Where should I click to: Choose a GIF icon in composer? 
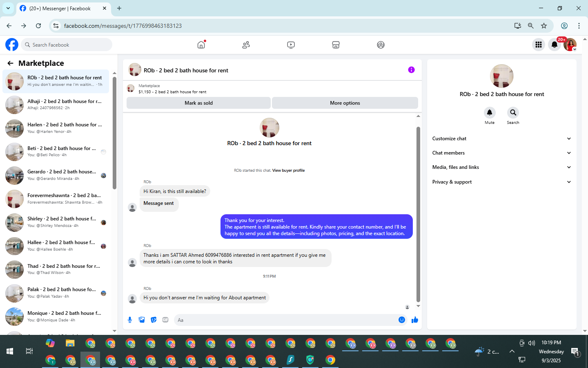point(165,320)
